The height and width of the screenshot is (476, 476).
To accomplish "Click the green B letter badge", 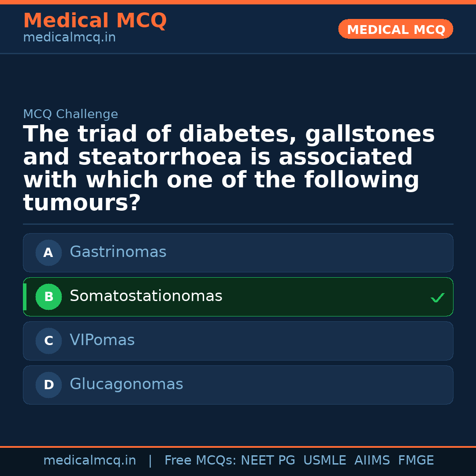I will (x=48, y=297).
